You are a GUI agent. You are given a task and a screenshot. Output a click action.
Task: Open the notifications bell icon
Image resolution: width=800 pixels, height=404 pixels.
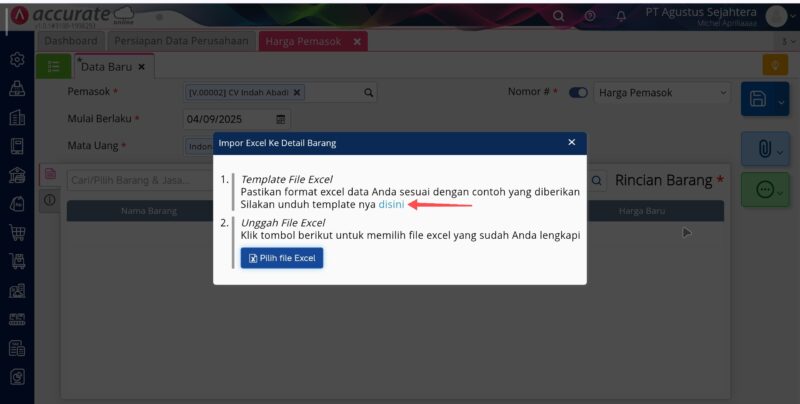[621, 16]
